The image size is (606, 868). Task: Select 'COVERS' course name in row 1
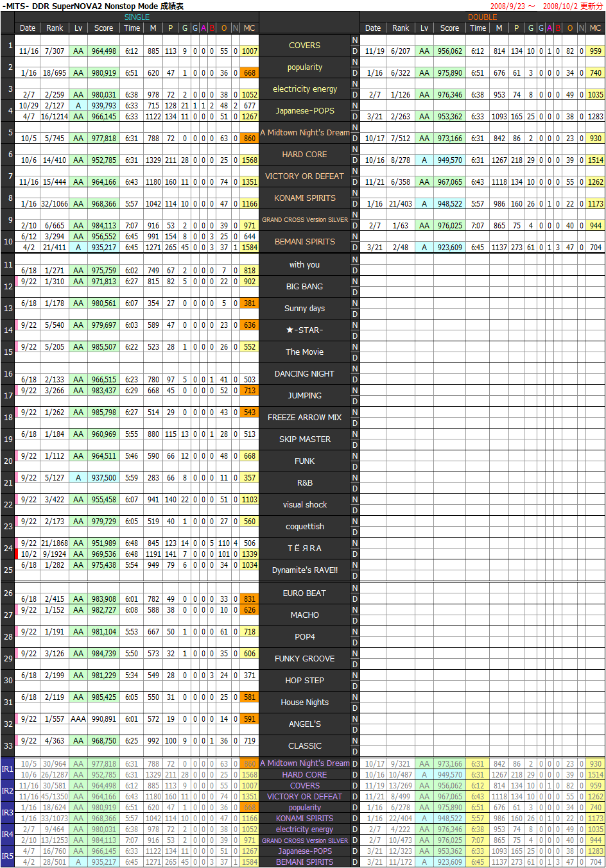(x=304, y=46)
